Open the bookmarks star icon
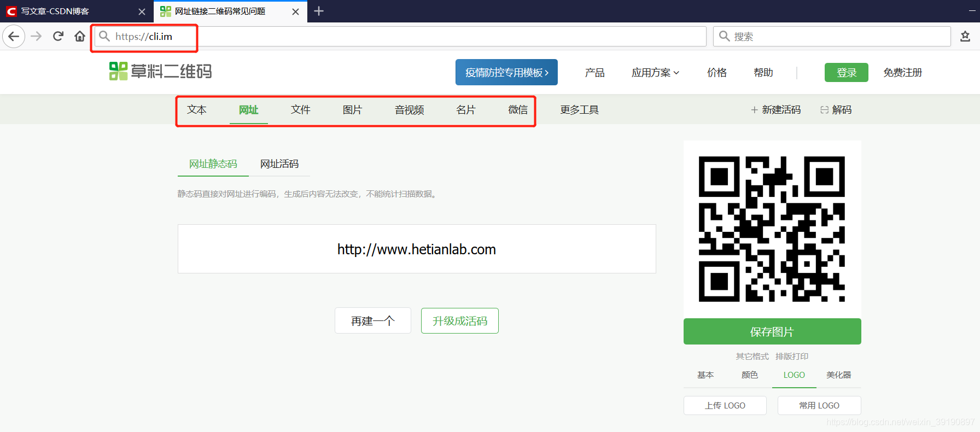 tap(965, 37)
